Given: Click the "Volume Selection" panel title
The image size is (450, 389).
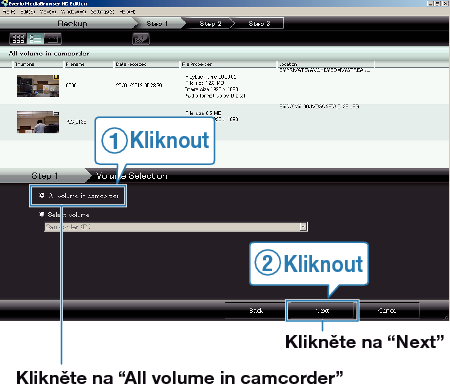Looking at the screenshot, I should click(x=132, y=176).
